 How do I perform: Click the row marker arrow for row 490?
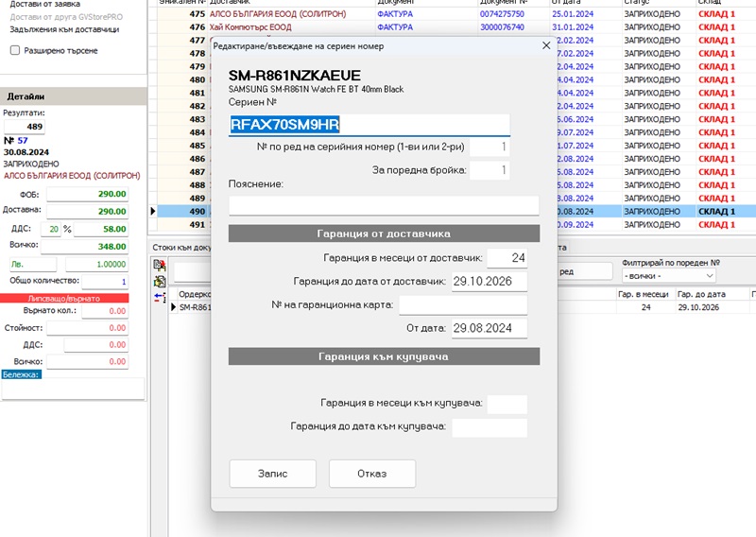click(x=153, y=211)
